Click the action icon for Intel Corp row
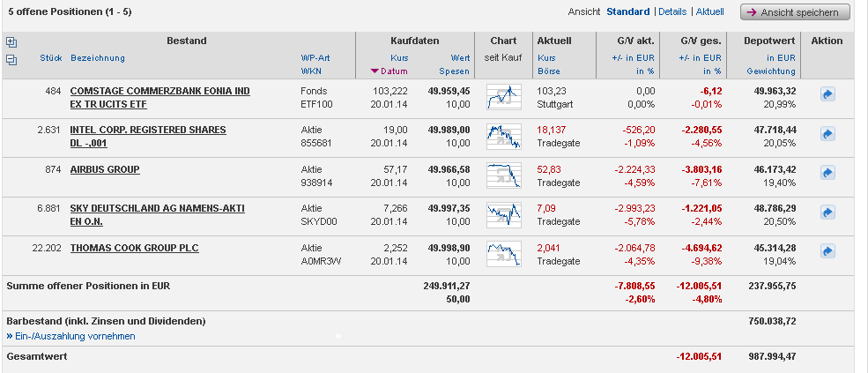Viewport: 868px width, 373px height. click(827, 133)
